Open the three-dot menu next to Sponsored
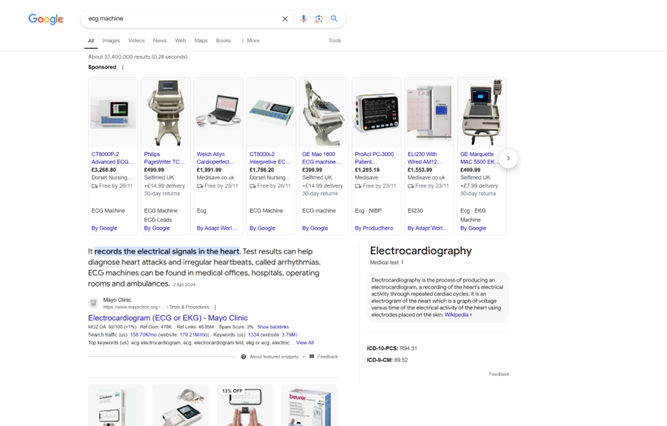 (123, 68)
